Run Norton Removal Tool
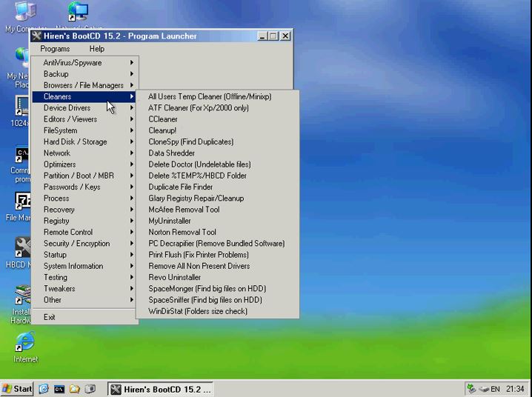 [218, 233]
